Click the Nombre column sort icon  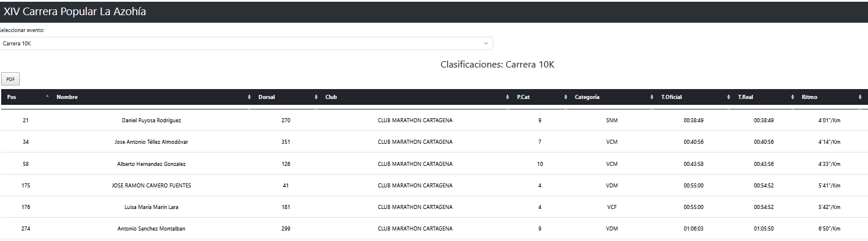coord(250,97)
